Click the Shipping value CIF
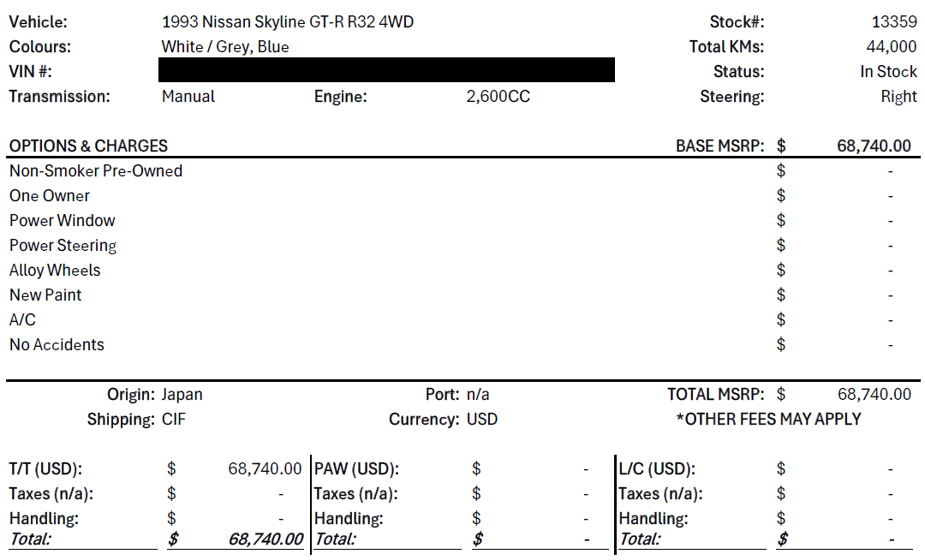 [173, 419]
